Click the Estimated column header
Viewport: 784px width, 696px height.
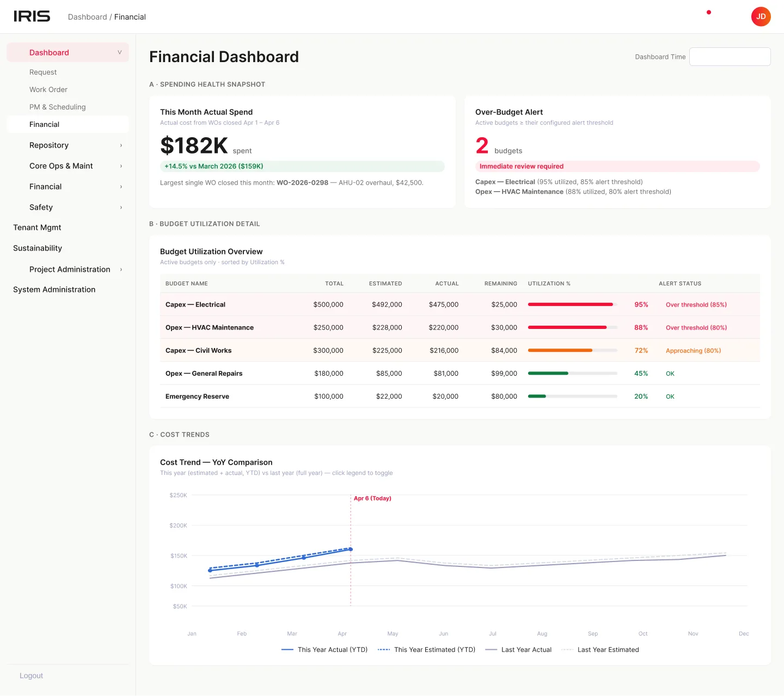[x=385, y=283]
